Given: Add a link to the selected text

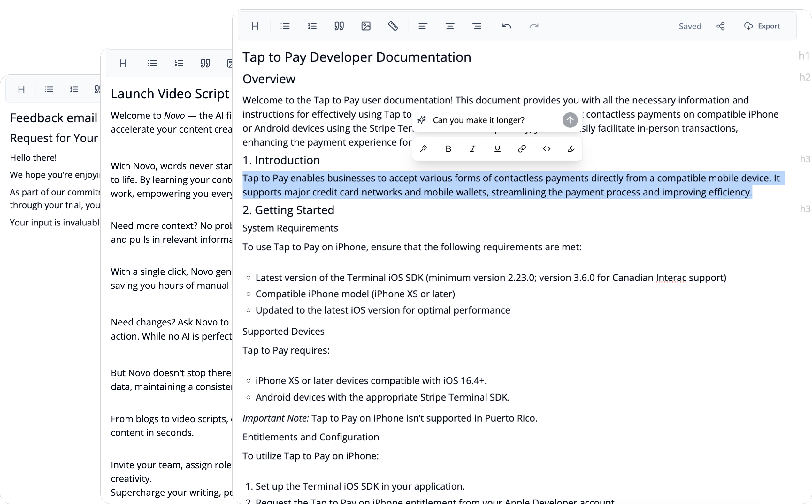Looking at the screenshot, I should pyautogui.click(x=522, y=149).
